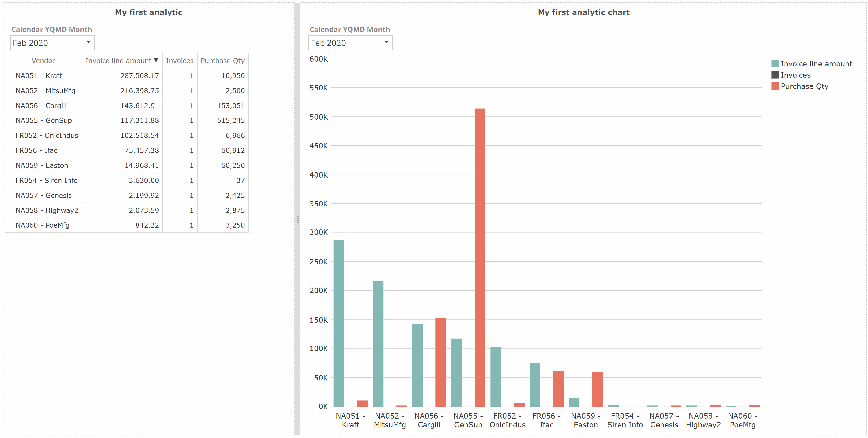
Task: Click the NA052 MitsuMfg teal bar
Action: [x=378, y=344]
